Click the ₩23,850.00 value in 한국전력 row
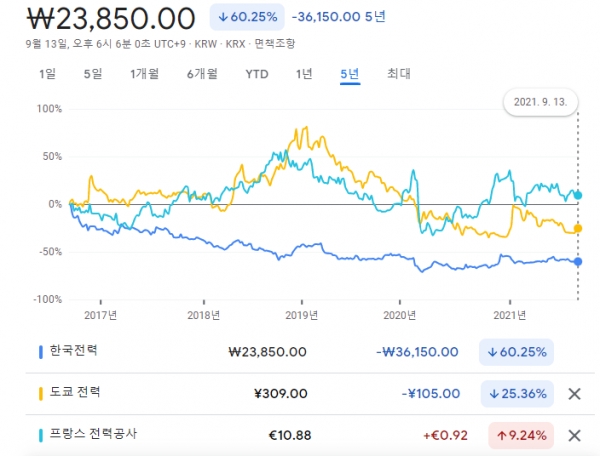Viewport: 600px width, 456px height. 267,352
